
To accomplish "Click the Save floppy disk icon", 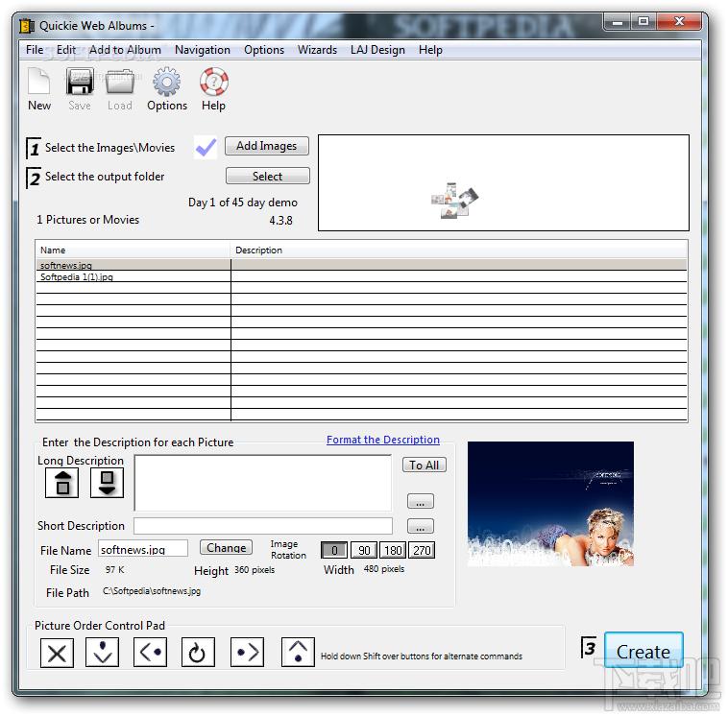I will 80,82.
